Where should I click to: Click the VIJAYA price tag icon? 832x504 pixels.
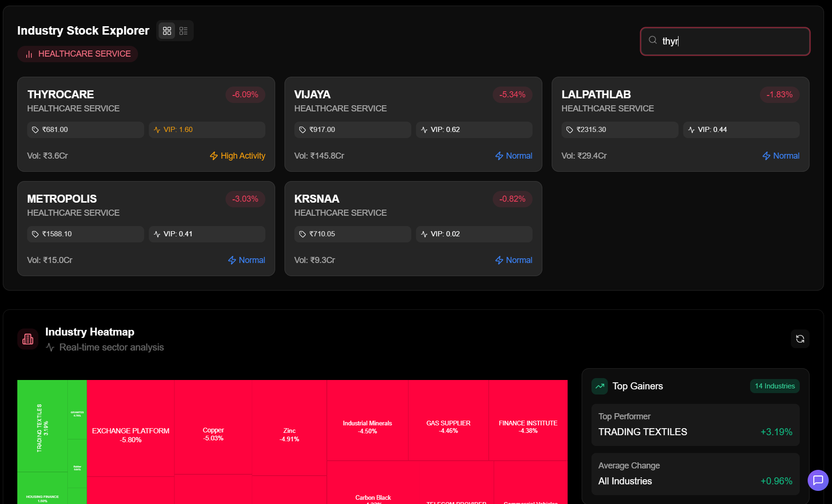pos(302,130)
